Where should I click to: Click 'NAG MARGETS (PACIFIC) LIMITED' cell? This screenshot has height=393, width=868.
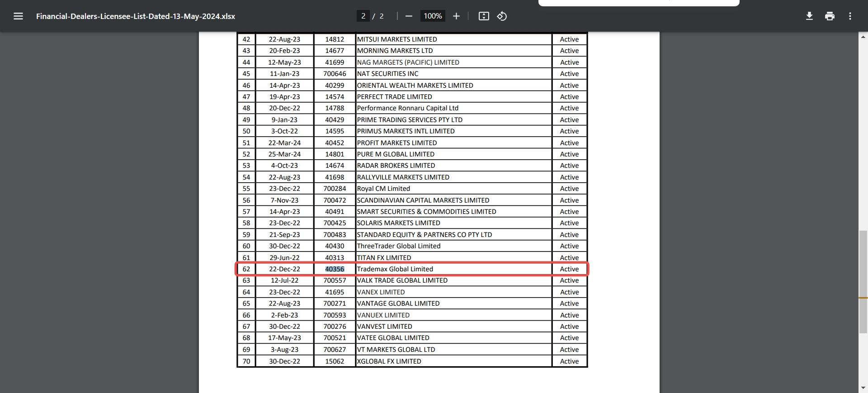point(453,62)
